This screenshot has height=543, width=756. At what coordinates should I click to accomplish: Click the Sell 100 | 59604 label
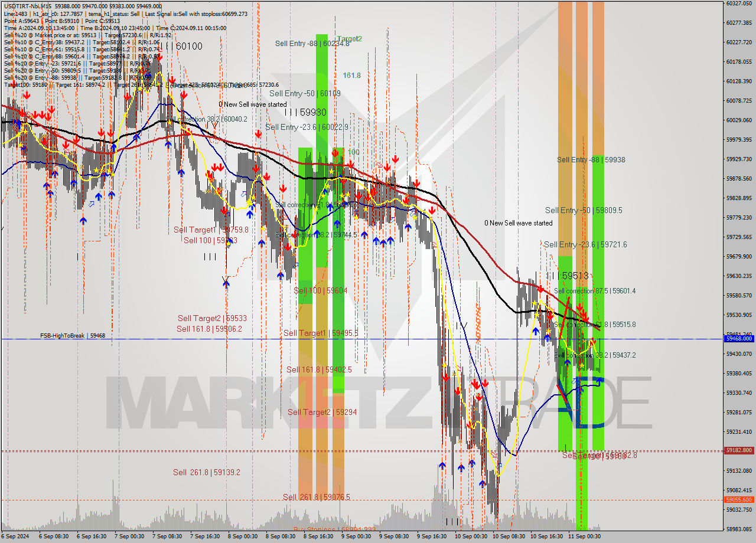tap(320, 290)
